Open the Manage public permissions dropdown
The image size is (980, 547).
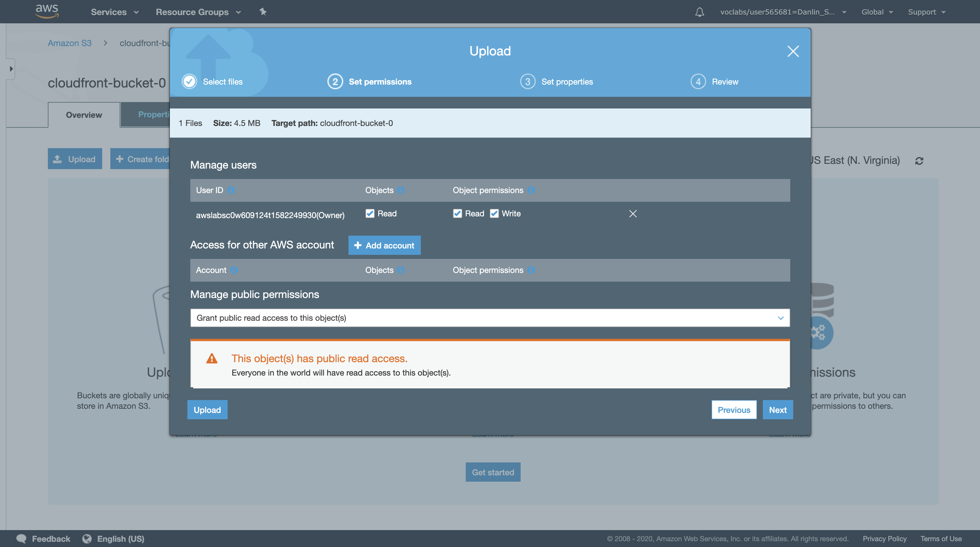coord(490,318)
